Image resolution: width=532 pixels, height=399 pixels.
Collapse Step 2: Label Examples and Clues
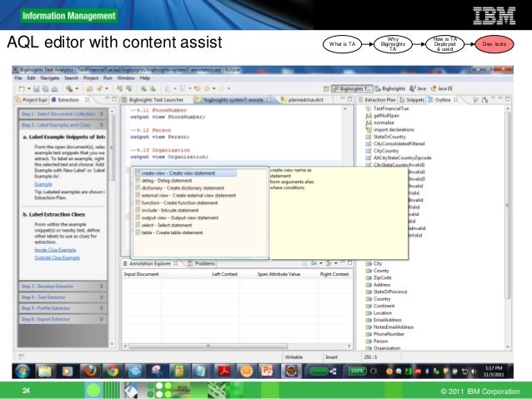[63, 125]
